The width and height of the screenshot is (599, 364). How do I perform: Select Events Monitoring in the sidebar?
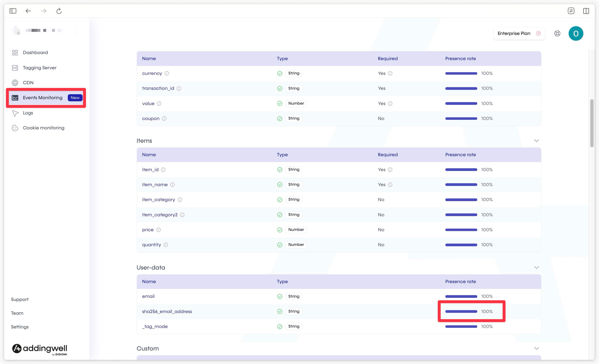[46, 98]
